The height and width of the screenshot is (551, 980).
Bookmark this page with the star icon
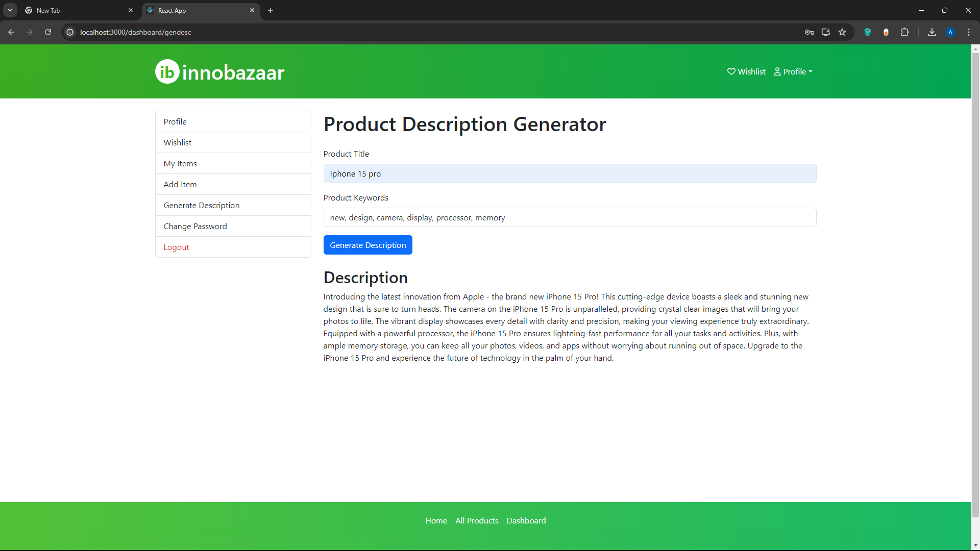[x=842, y=32]
